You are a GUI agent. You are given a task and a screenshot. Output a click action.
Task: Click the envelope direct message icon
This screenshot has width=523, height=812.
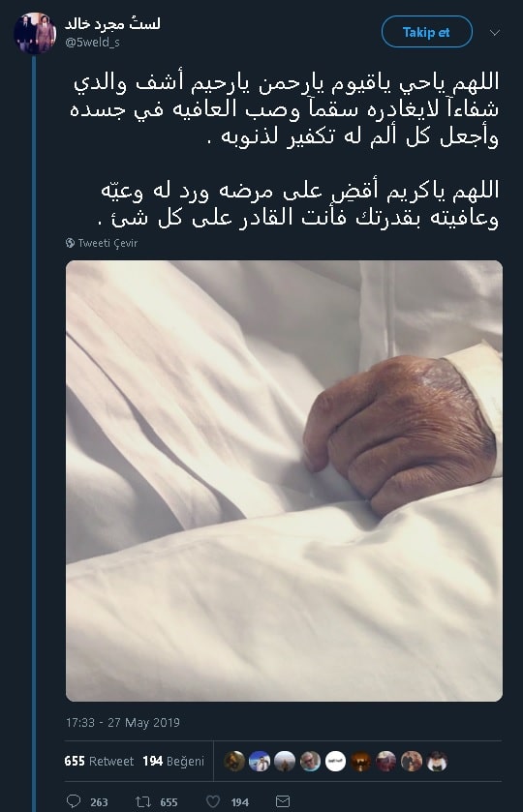coord(283,801)
